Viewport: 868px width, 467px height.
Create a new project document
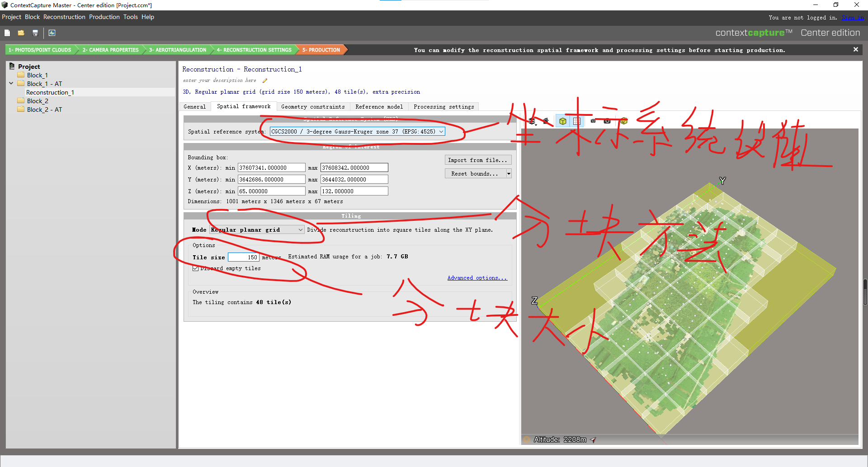coord(7,33)
